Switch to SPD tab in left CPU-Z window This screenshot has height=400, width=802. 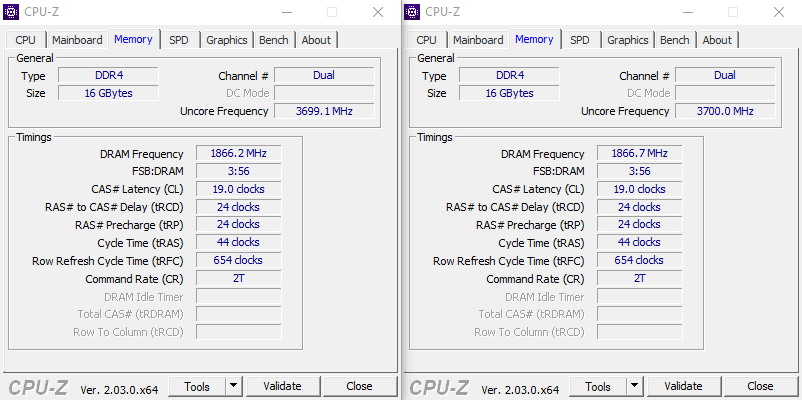[x=179, y=40]
